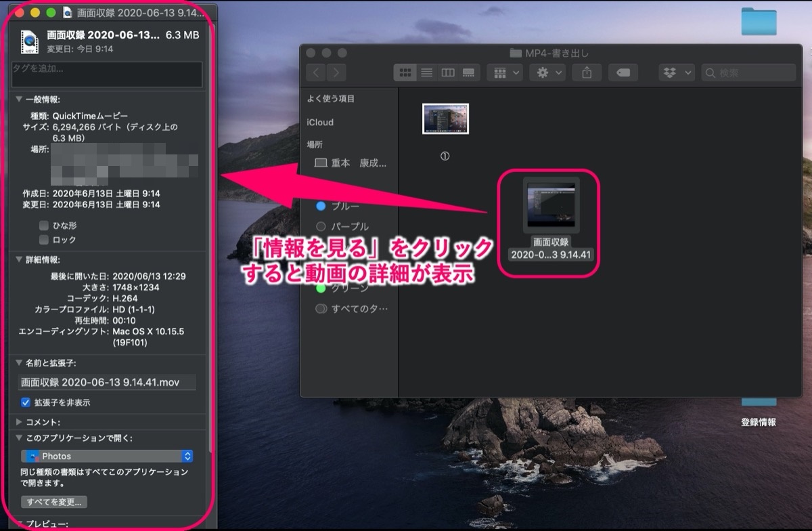Collapse the このアプリケーションで開く section
Screen dimensions: 812x531
click(19, 438)
